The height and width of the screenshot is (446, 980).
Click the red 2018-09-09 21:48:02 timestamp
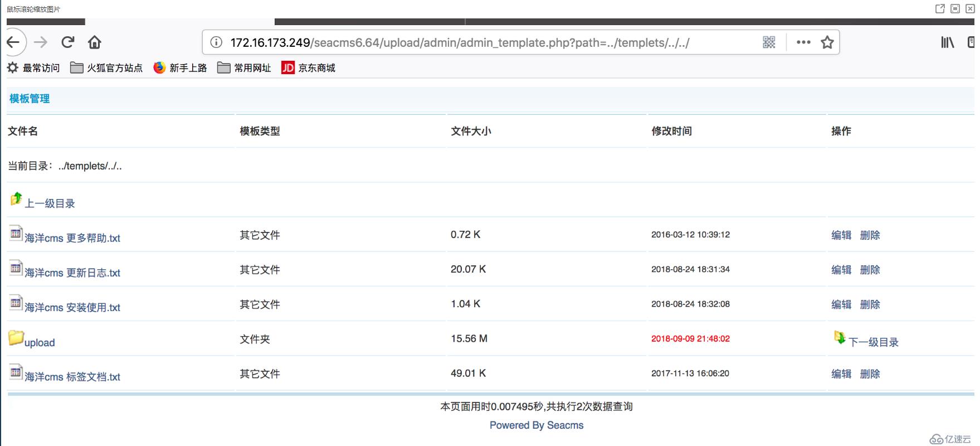pos(690,338)
